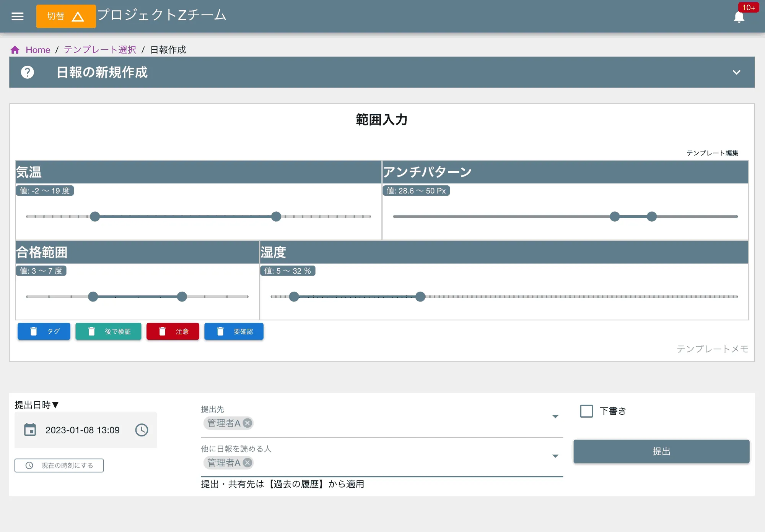Navigate to テンプレート選択 breadcrumb

pyautogui.click(x=99, y=49)
